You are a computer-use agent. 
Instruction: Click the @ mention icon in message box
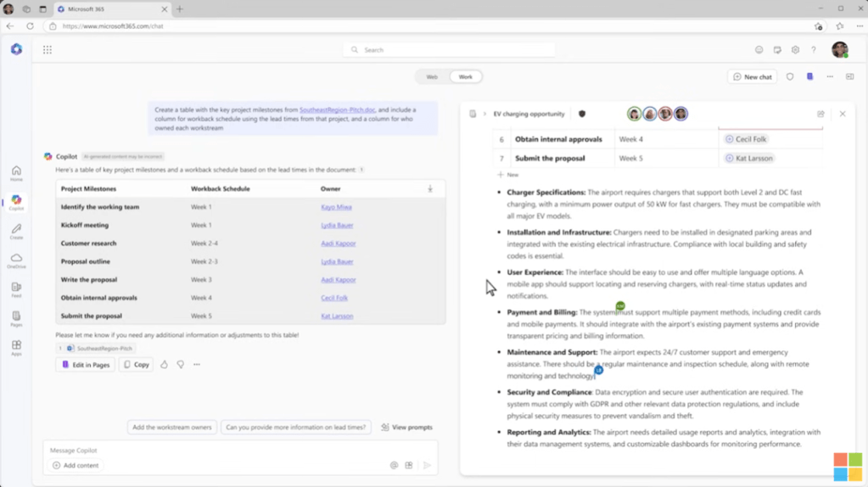click(x=394, y=465)
